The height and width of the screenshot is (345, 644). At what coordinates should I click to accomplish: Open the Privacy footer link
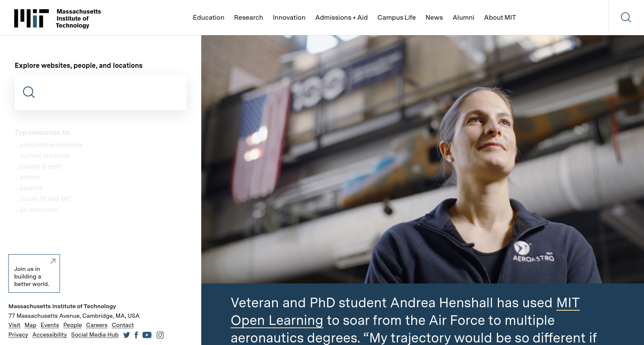pos(18,335)
